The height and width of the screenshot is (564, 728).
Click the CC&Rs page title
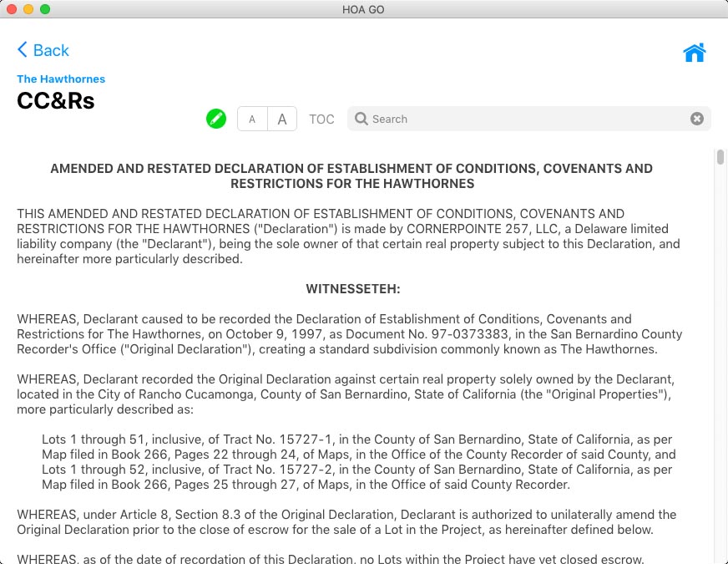click(x=56, y=101)
